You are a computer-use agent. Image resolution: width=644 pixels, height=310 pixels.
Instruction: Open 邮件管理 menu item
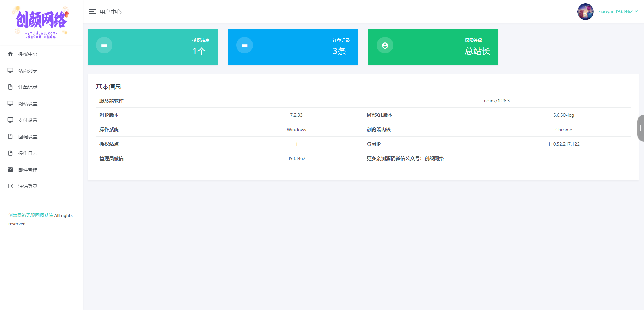pos(41,169)
